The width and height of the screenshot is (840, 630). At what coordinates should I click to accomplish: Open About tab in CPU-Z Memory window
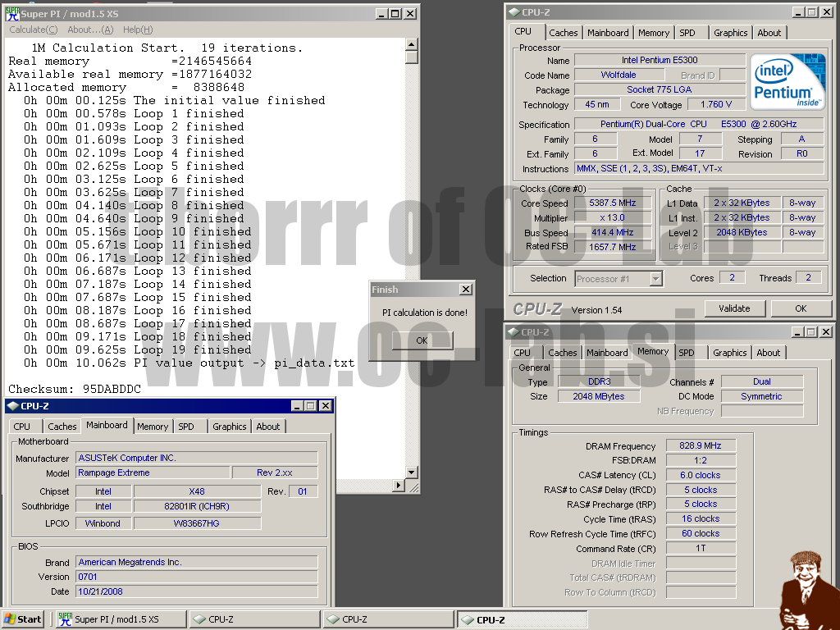click(x=768, y=353)
